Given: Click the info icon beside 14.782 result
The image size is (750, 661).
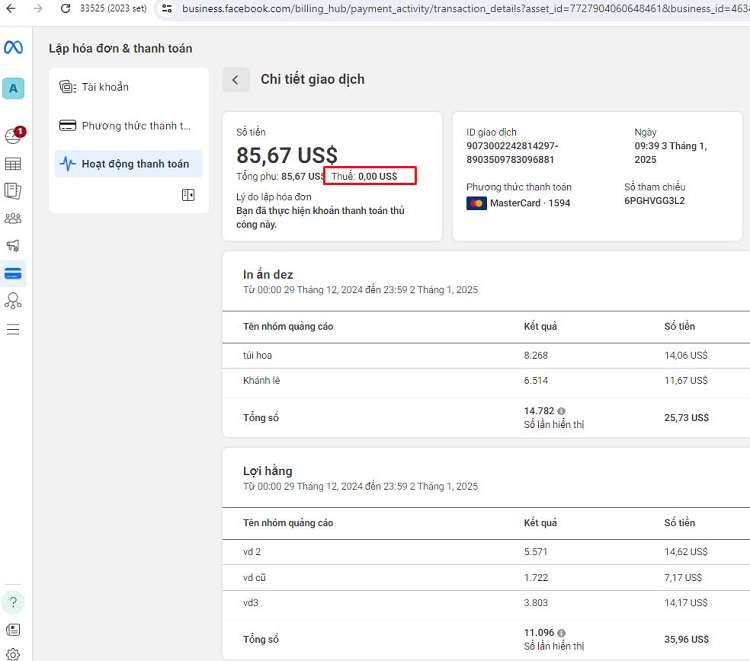Looking at the screenshot, I should point(561,411).
